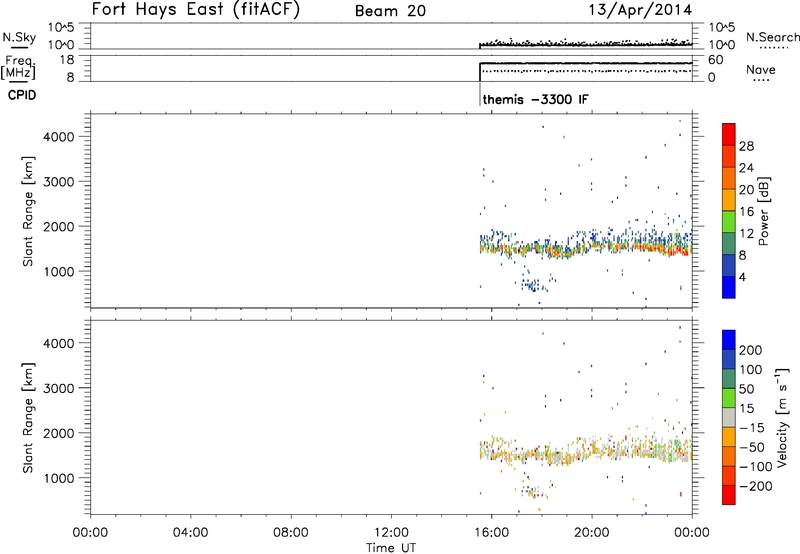Click "Slant Range [km]" on the velocity panel
The height and width of the screenshot is (554, 800).
[x=28, y=418]
